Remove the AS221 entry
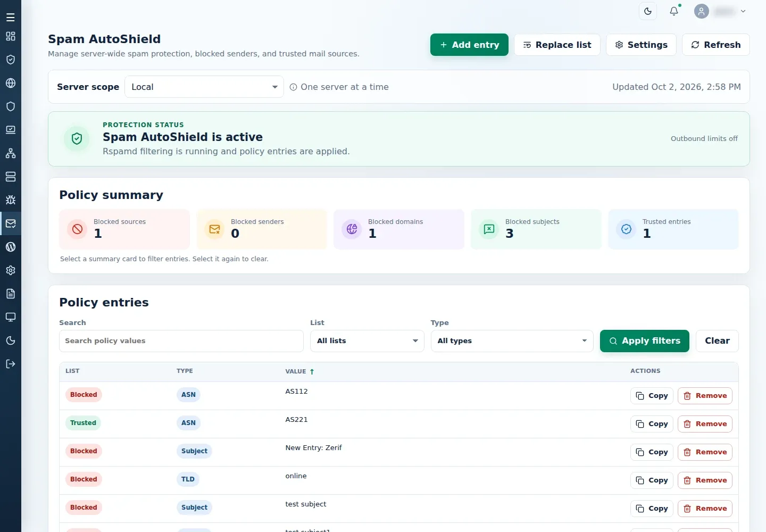The width and height of the screenshot is (766, 532). [x=705, y=424]
